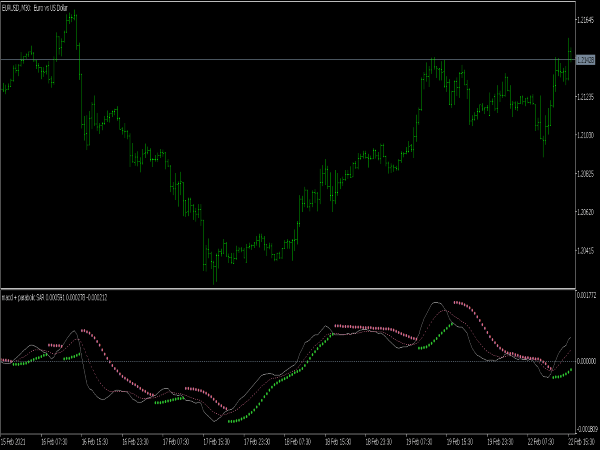The width and height of the screenshot is (600, 450).
Task: Click the 18 Feb 23:30 time label
Action: point(378,442)
